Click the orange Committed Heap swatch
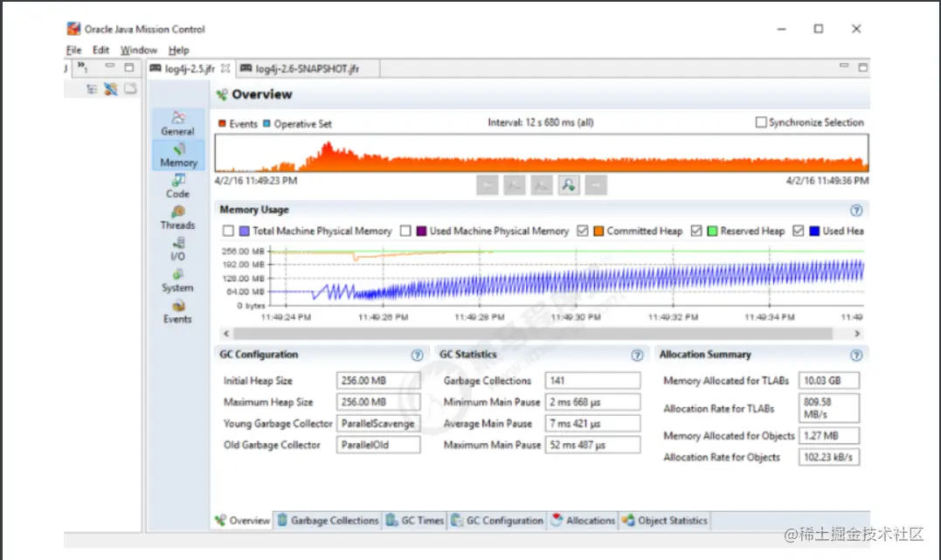 click(x=599, y=232)
